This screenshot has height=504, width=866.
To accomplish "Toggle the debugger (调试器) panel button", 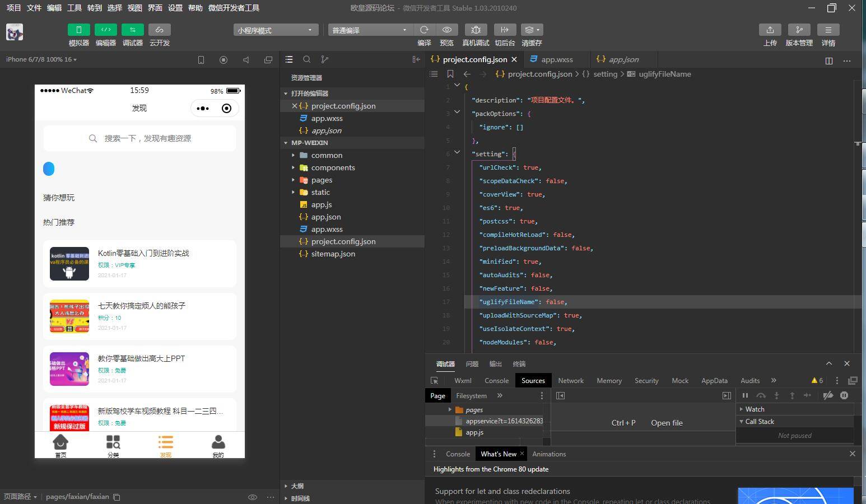I will pyautogui.click(x=132, y=30).
